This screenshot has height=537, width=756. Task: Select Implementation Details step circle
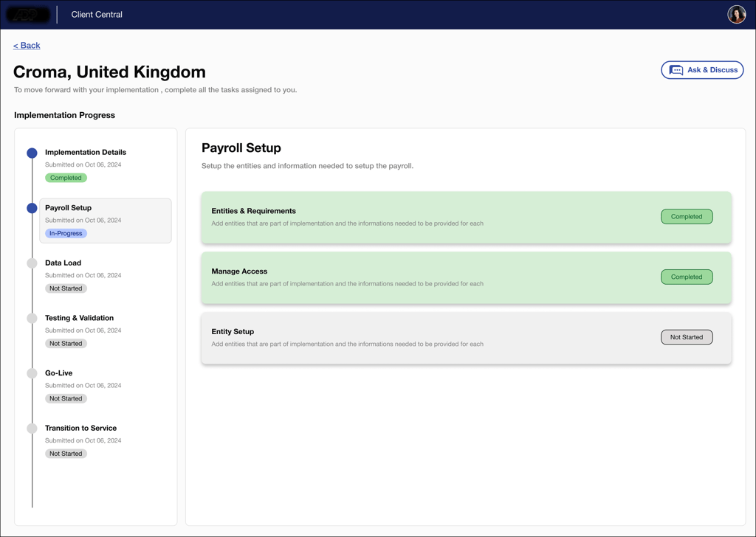point(32,153)
